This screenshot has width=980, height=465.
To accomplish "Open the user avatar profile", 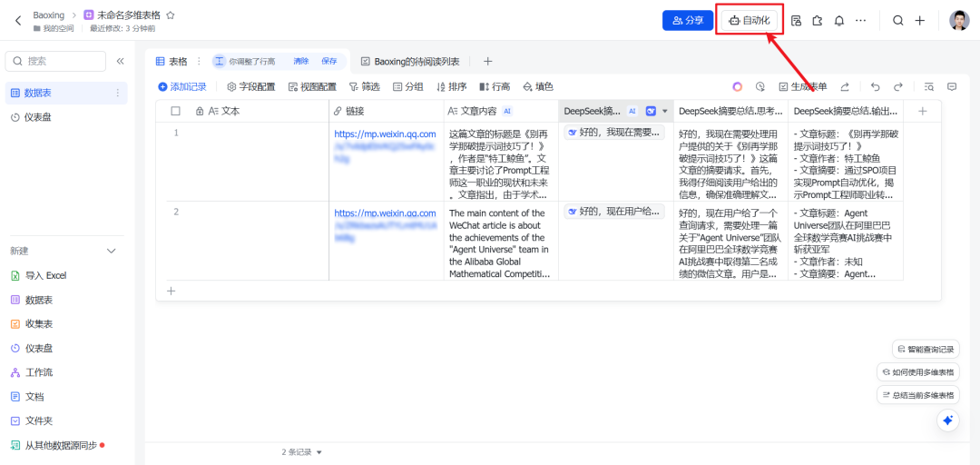I will (x=959, y=21).
